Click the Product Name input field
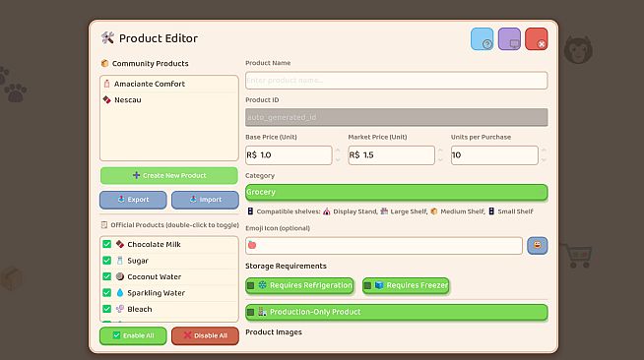Image resolution: width=644 pixels, height=360 pixels. coord(396,81)
